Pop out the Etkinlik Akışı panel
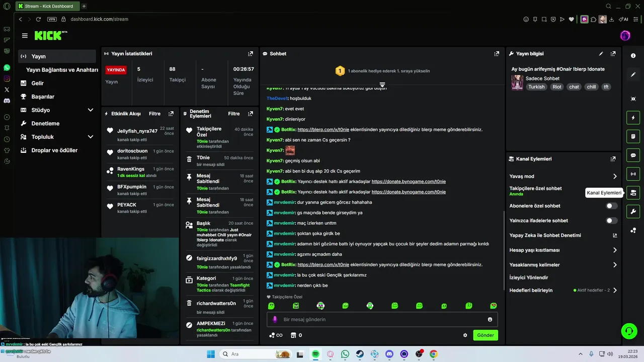 tap(171, 114)
